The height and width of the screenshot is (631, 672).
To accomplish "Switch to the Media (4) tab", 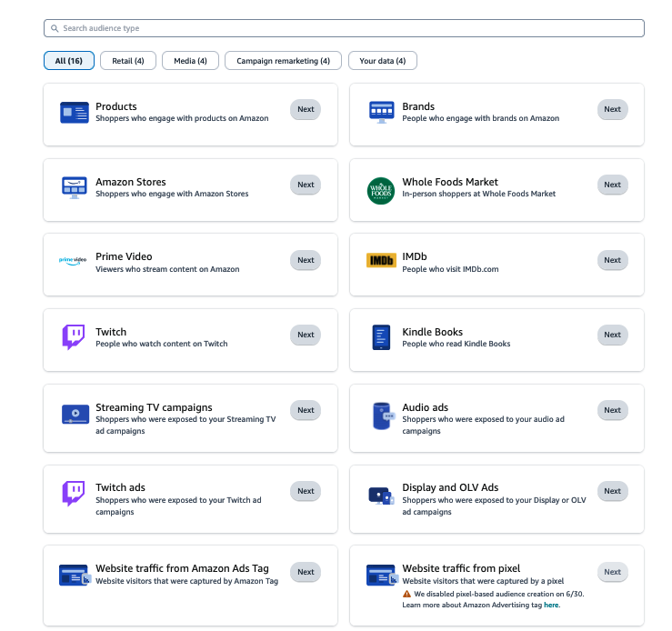I will point(190,61).
